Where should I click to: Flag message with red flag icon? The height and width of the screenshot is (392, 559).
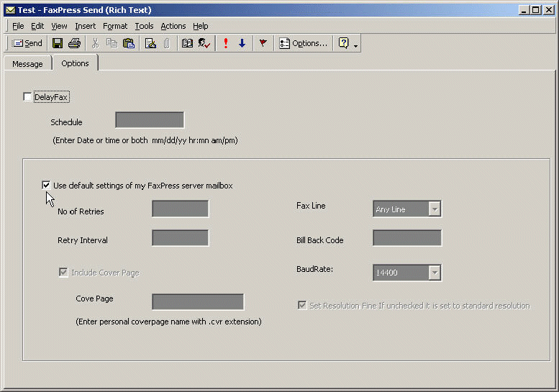tap(263, 43)
